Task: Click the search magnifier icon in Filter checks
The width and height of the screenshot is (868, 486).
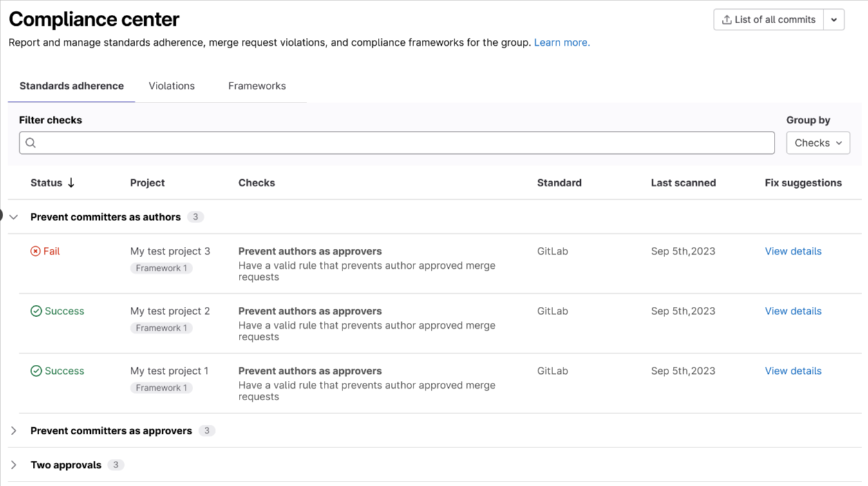Action: point(30,142)
